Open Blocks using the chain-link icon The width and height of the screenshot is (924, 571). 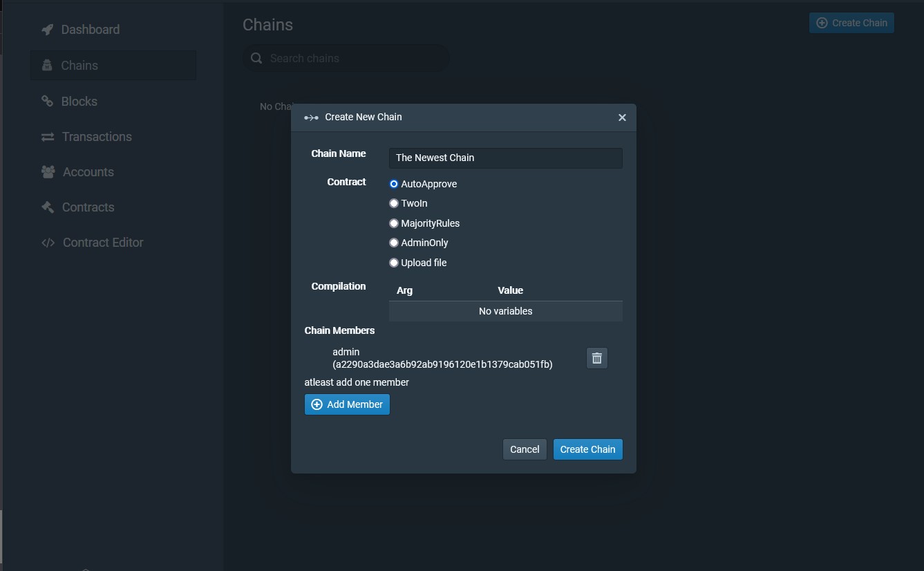coord(46,101)
